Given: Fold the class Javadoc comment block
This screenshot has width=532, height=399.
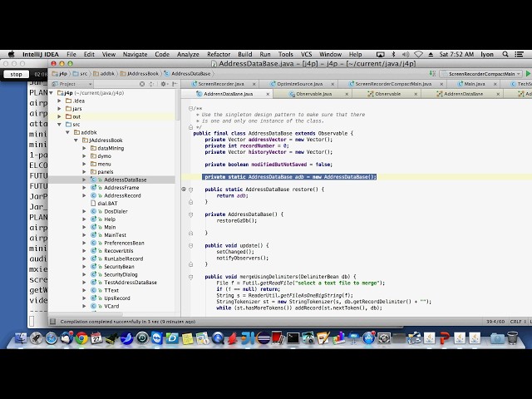Looking at the screenshot, I should coord(190,109).
